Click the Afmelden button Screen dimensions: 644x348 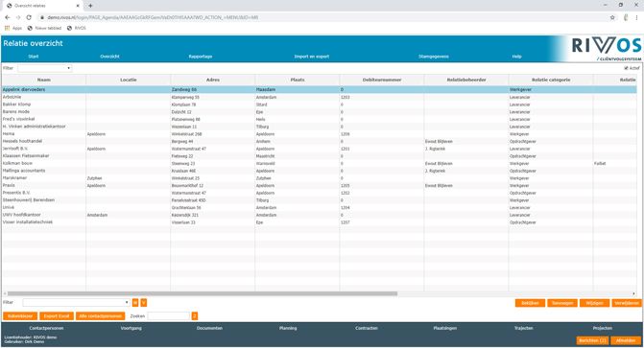[626, 340]
